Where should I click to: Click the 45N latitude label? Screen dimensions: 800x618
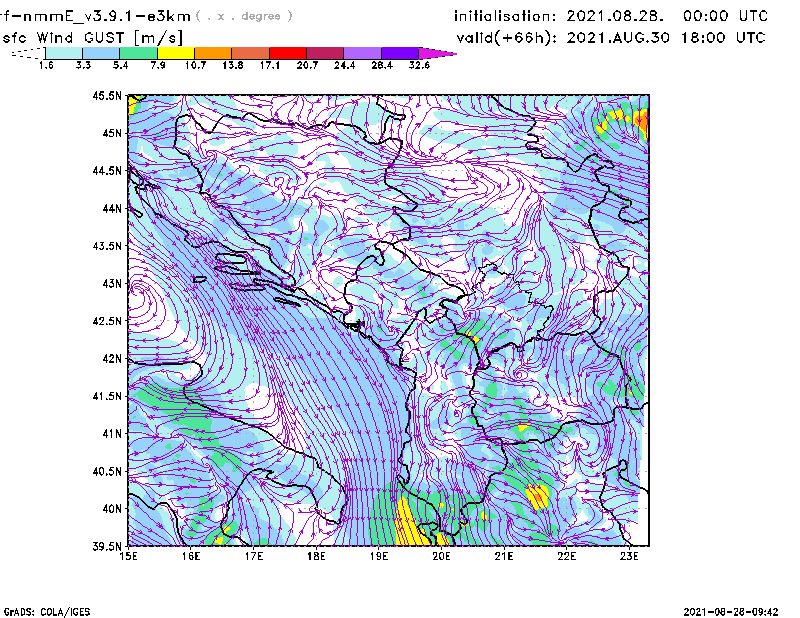112,133
